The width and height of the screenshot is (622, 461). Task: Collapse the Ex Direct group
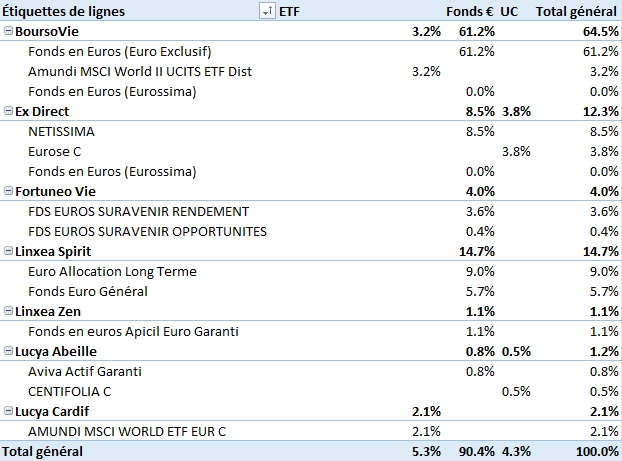point(9,111)
